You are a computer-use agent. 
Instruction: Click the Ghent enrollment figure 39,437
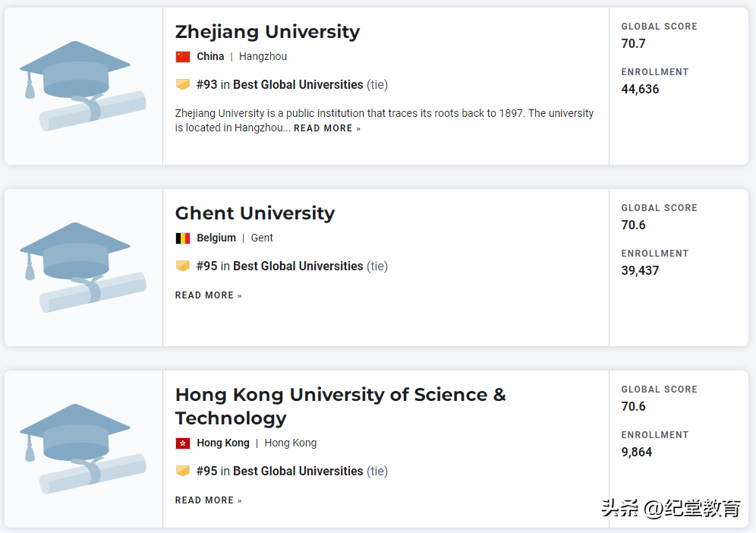pos(640,271)
